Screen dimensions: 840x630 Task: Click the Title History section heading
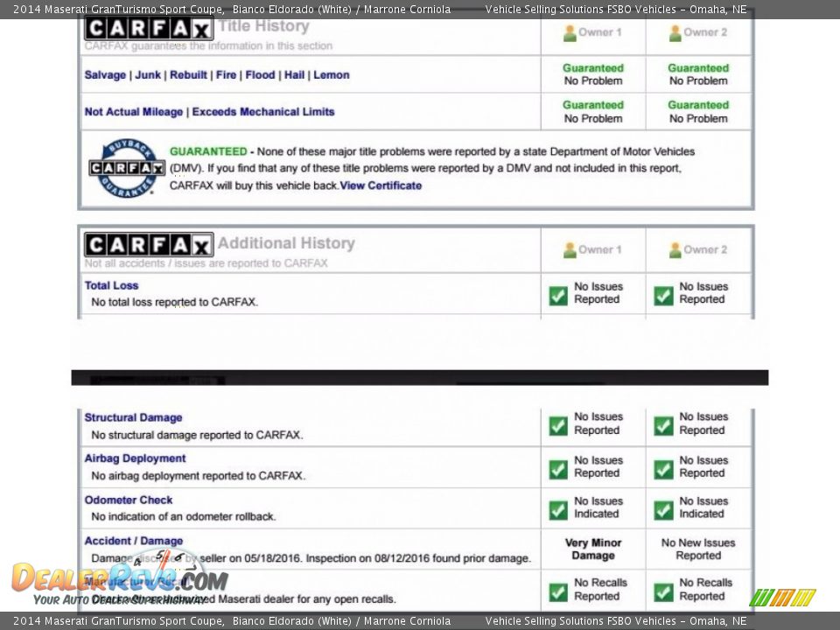pos(263,26)
